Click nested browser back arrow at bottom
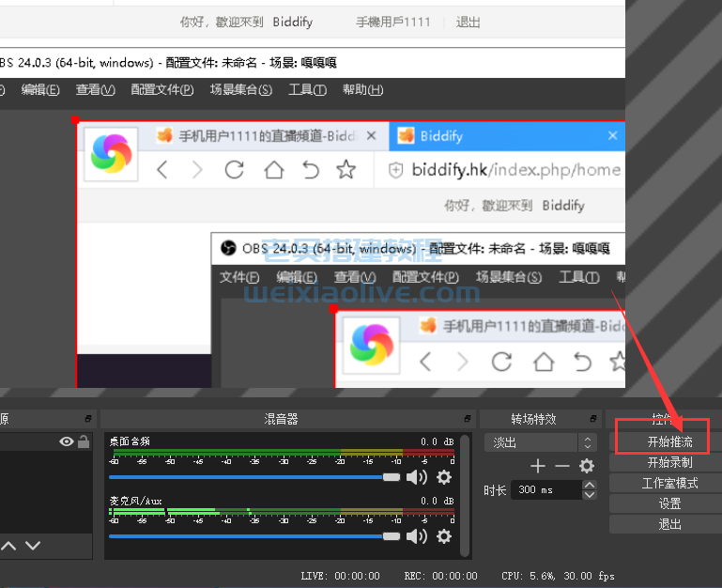The height and width of the screenshot is (588, 722). tap(425, 362)
